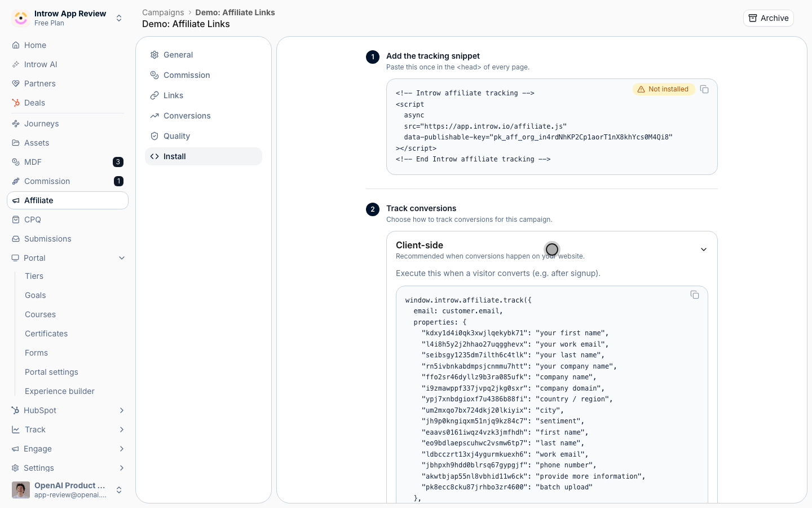This screenshot has width=812, height=508.
Task: Open Commission in the main sidebar
Action: point(68,181)
